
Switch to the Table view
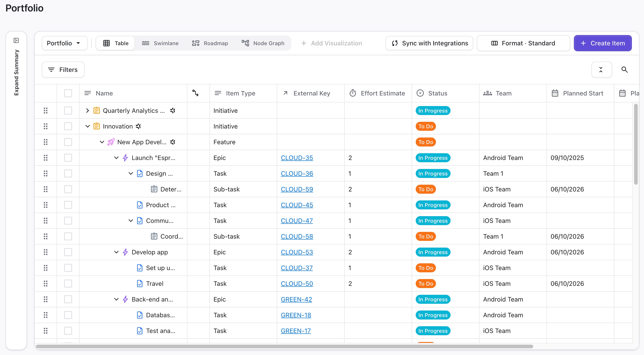[115, 43]
